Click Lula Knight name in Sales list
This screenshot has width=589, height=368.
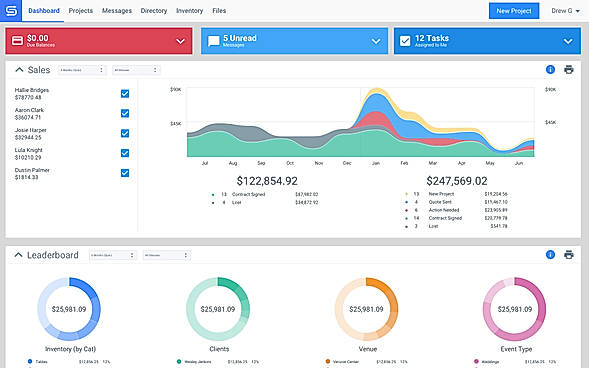(29, 150)
